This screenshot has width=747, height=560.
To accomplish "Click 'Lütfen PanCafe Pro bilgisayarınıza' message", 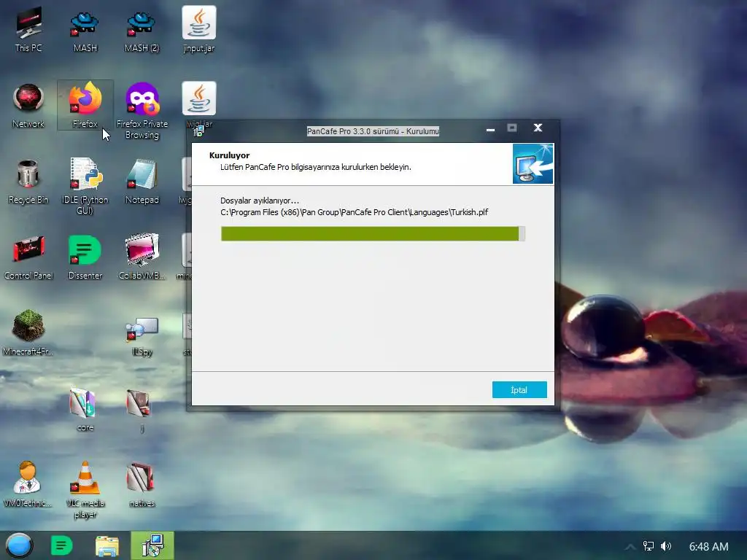I will point(315,167).
